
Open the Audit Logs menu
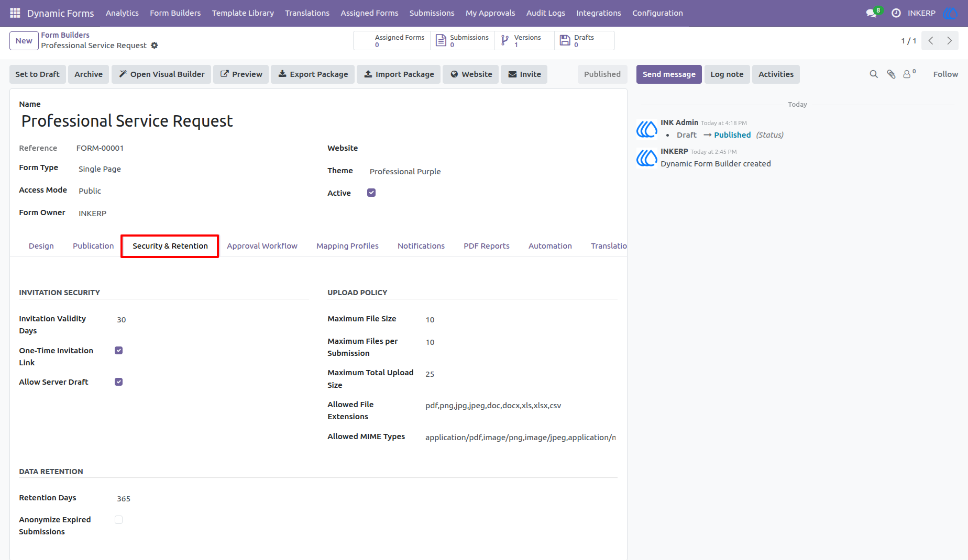click(546, 13)
